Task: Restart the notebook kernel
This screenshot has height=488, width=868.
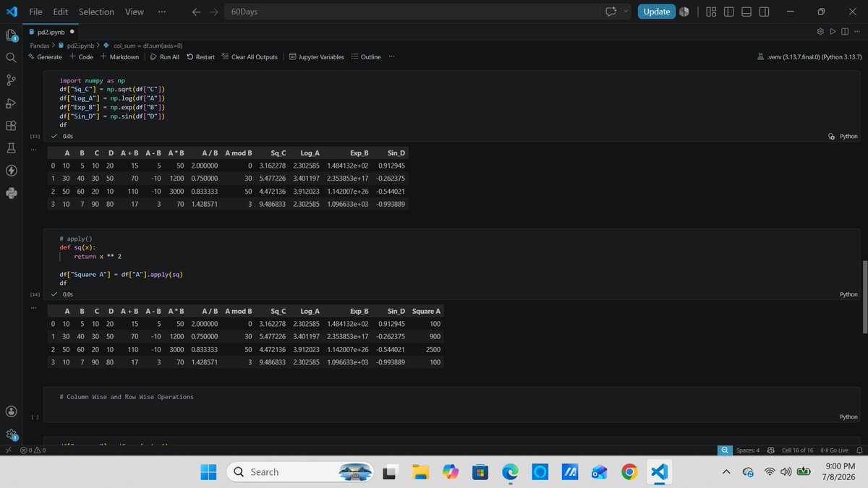Action: [200, 57]
